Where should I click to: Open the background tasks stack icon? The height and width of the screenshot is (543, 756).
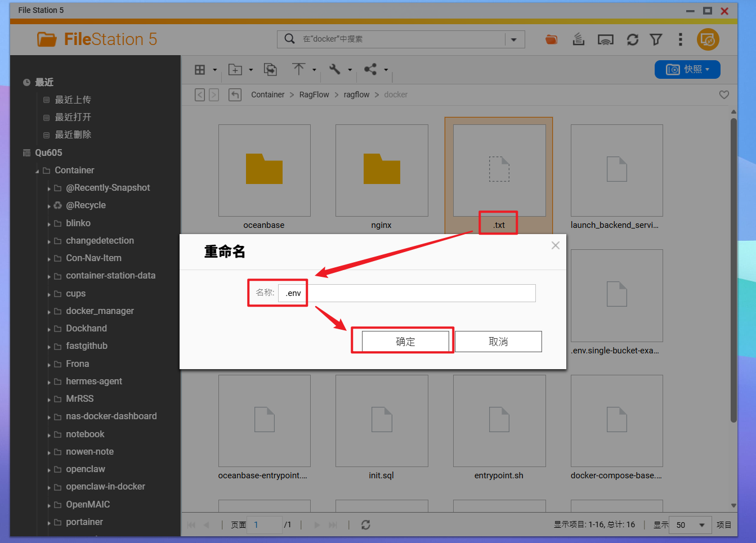pos(579,39)
